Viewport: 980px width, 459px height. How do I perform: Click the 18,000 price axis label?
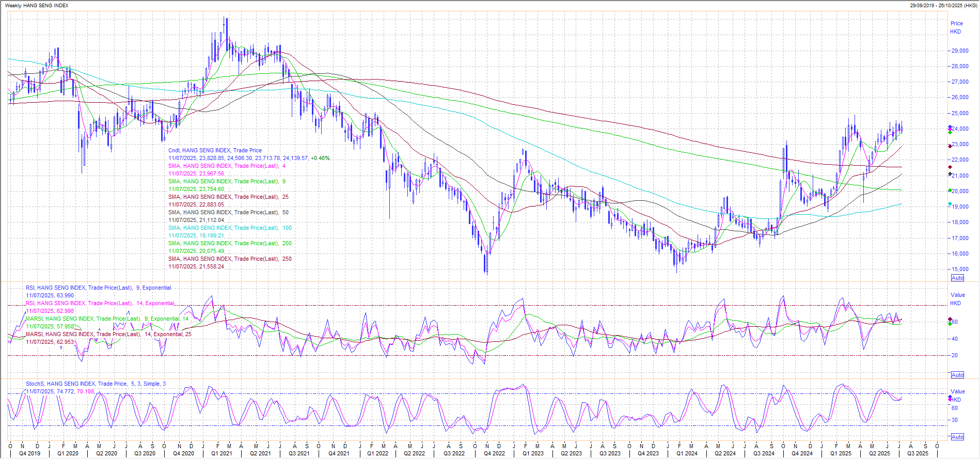click(x=960, y=222)
